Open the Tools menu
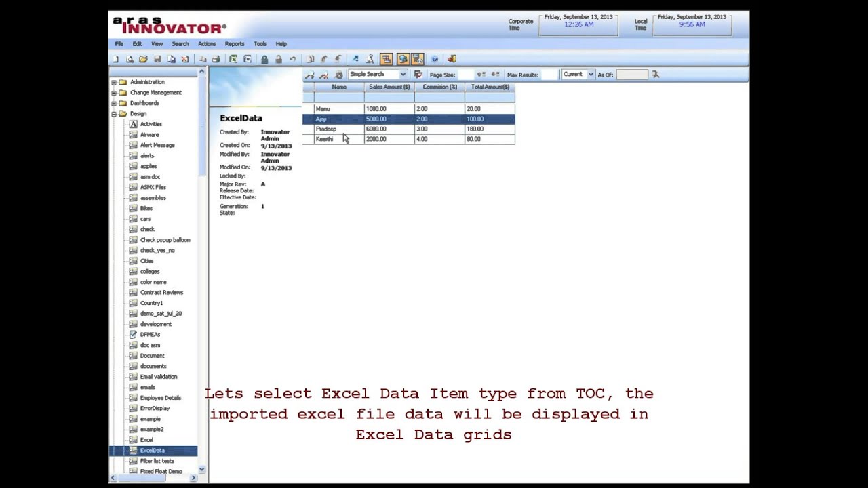 pyautogui.click(x=260, y=44)
